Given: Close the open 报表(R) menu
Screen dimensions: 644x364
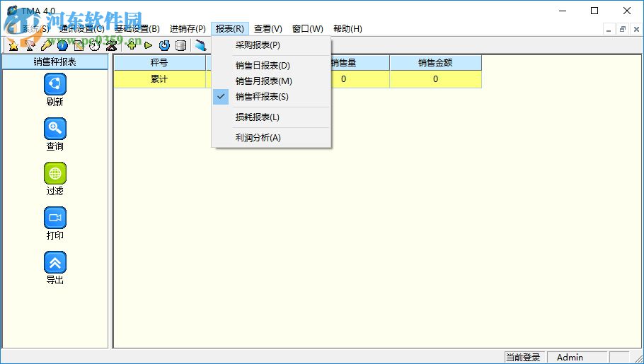Looking at the screenshot, I should [x=230, y=29].
